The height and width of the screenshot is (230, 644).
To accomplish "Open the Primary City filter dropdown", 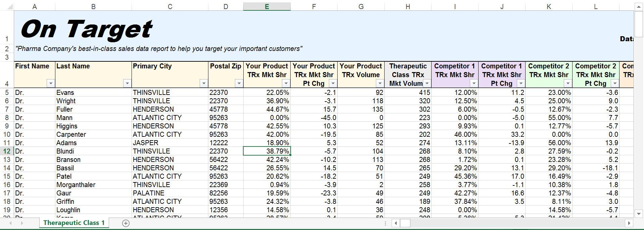I will click(203, 83).
